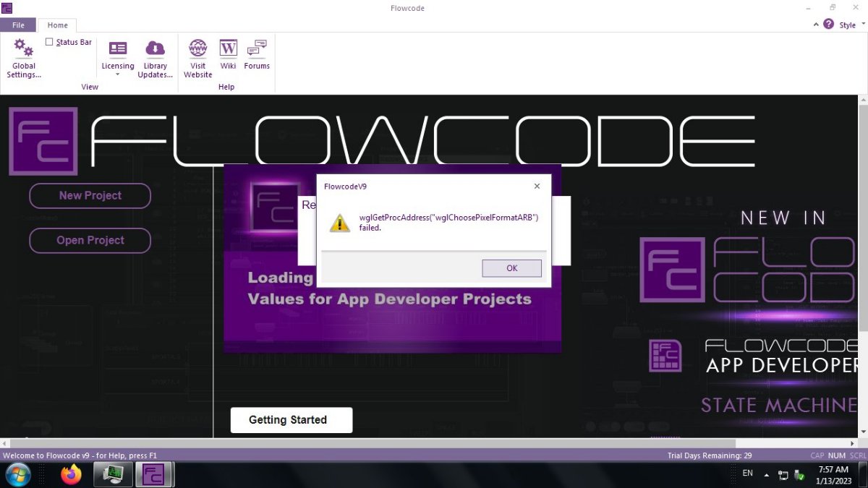The image size is (868, 488).
Task: Click the Welcome to Flowcode v9 status text
Action: [x=80, y=455]
